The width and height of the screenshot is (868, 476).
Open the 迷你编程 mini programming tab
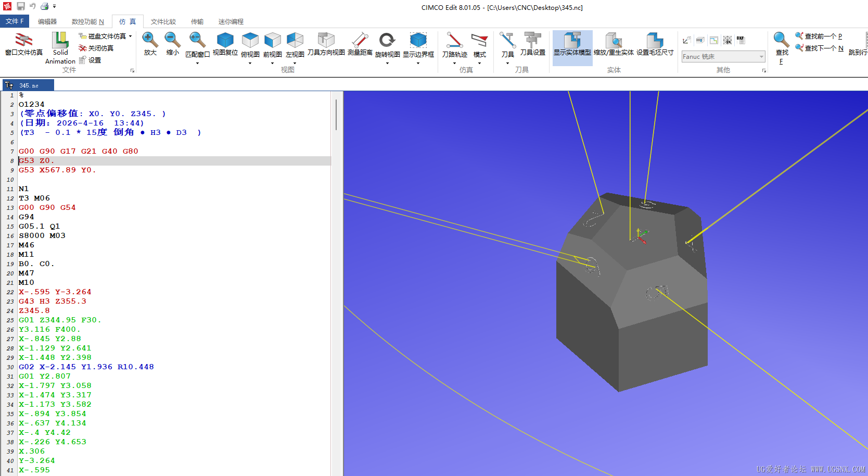pos(231,21)
